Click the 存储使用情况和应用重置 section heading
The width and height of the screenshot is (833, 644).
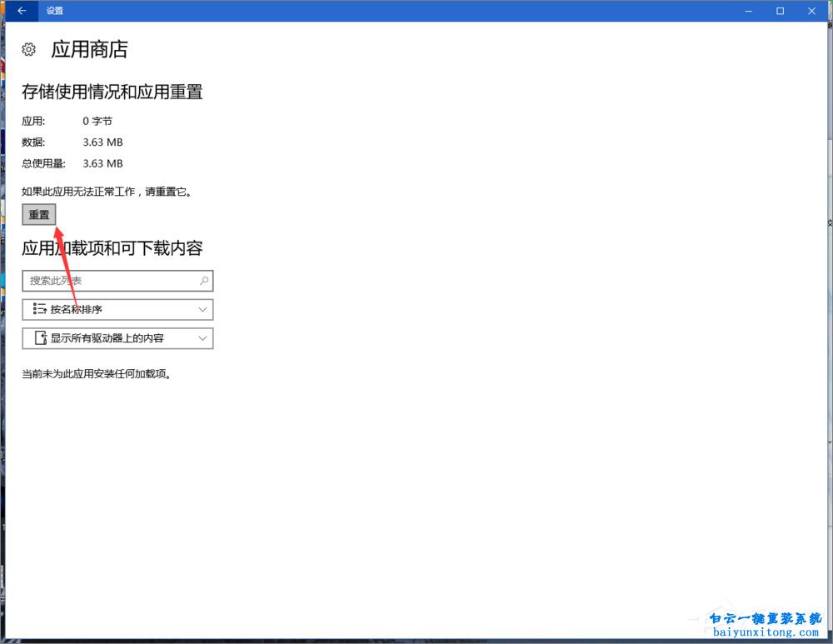pyautogui.click(x=111, y=92)
